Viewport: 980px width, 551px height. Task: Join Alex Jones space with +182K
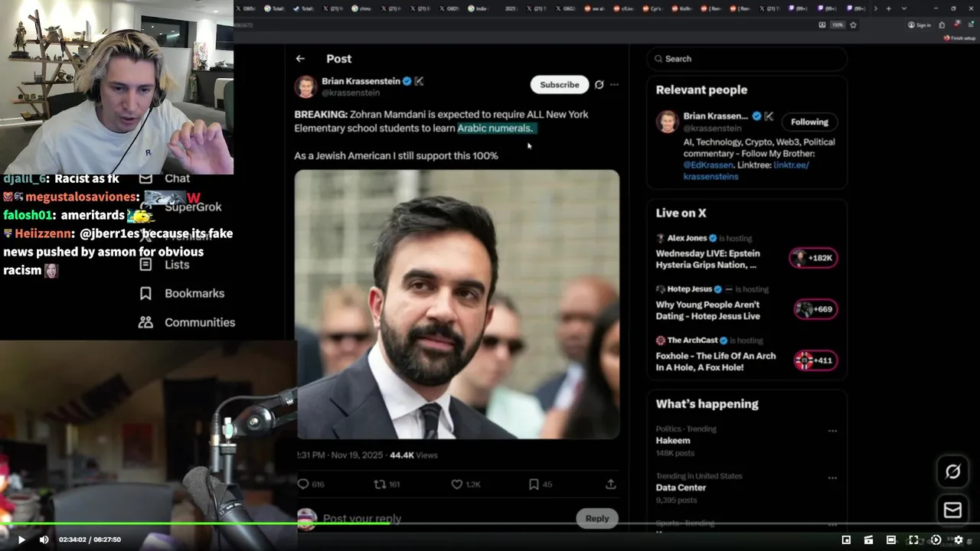pyautogui.click(x=813, y=258)
